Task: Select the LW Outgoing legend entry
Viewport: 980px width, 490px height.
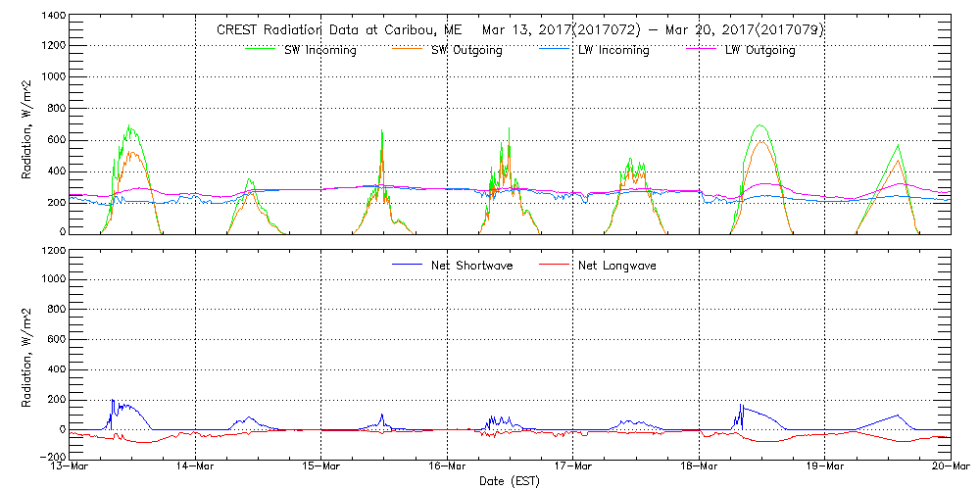Action: [759, 51]
